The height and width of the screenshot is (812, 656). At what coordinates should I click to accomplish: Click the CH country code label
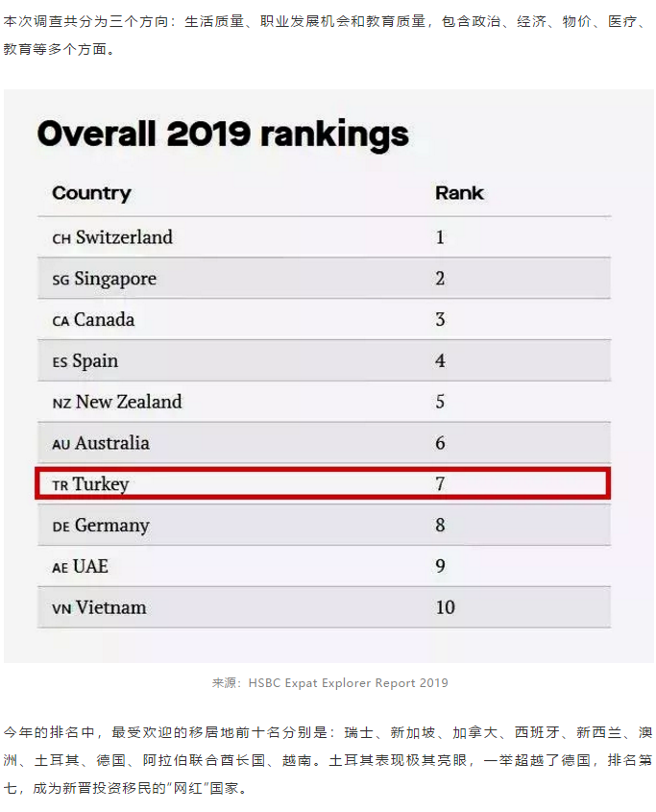click(x=61, y=239)
